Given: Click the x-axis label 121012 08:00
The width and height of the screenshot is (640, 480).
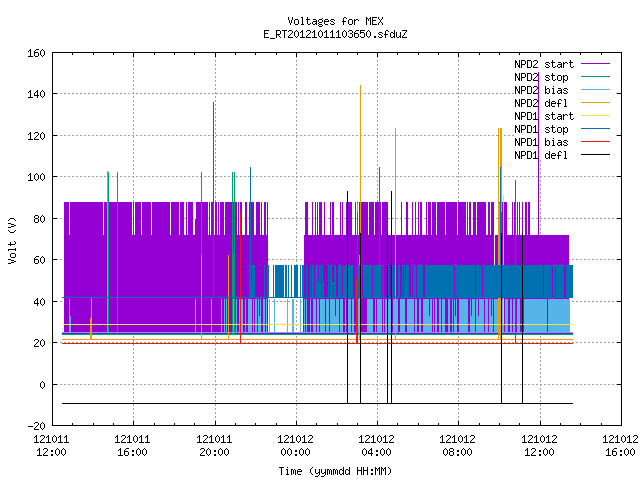Looking at the screenshot, I should (x=458, y=446).
